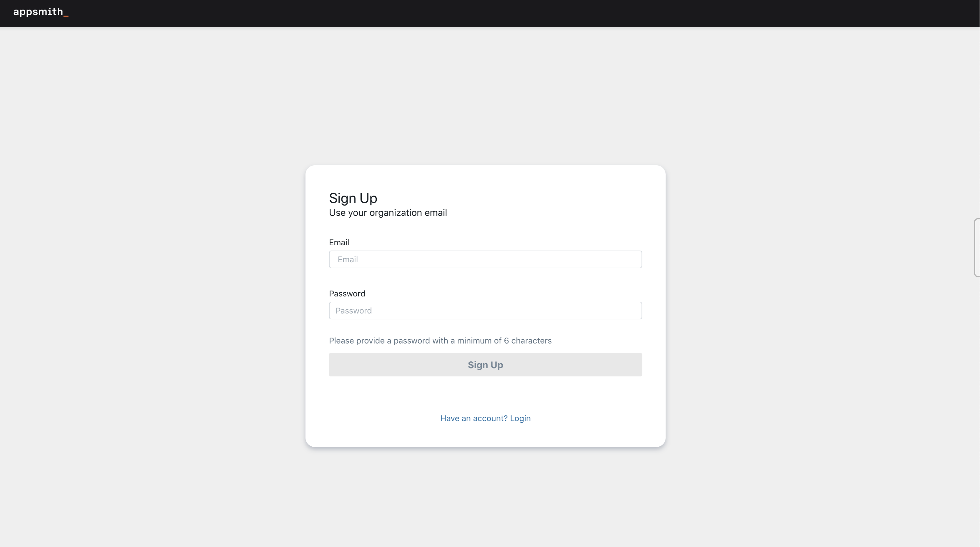Click the orange underscore in appsmith logo
The height and width of the screenshot is (547, 980).
[66, 16]
